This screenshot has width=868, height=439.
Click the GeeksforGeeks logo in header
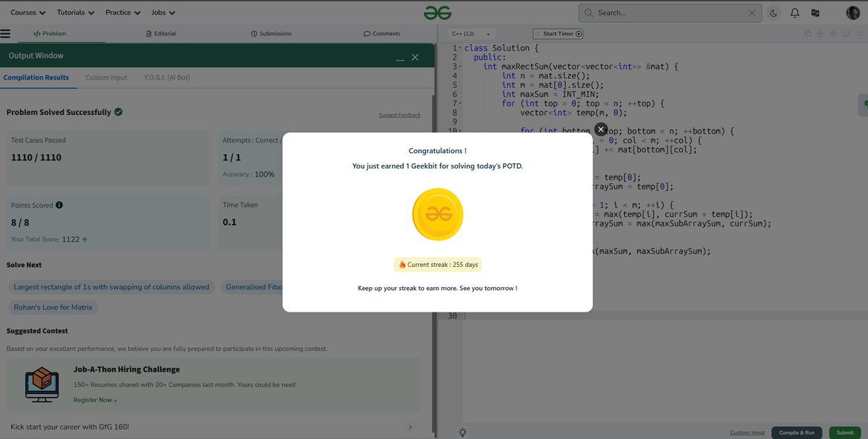coord(438,12)
